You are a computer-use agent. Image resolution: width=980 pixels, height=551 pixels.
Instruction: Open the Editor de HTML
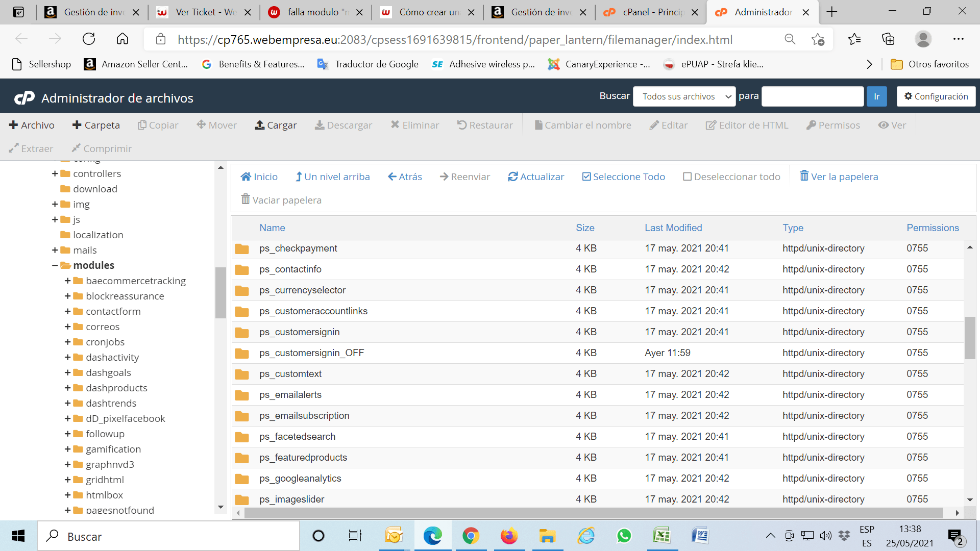click(x=747, y=125)
